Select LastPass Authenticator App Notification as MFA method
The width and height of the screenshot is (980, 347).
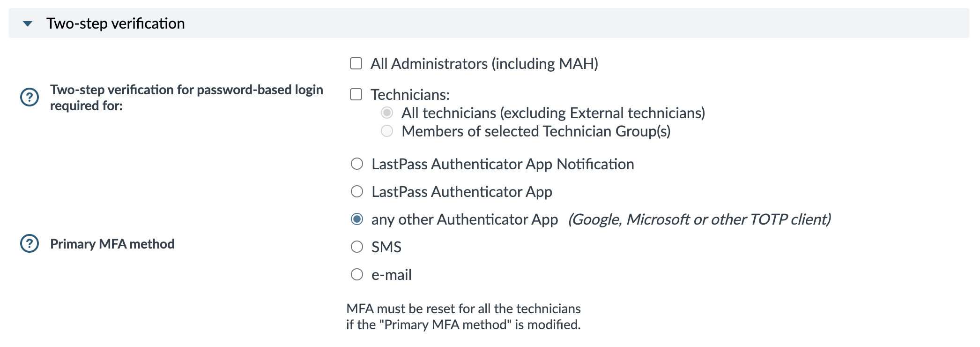coord(356,164)
